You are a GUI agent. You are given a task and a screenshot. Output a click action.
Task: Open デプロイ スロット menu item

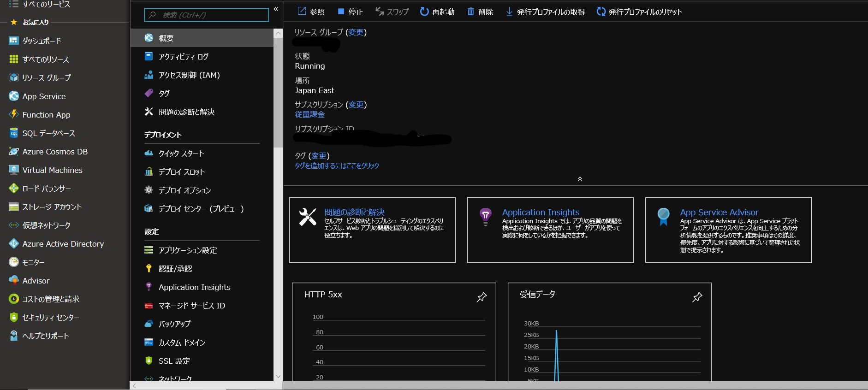[202, 171]
